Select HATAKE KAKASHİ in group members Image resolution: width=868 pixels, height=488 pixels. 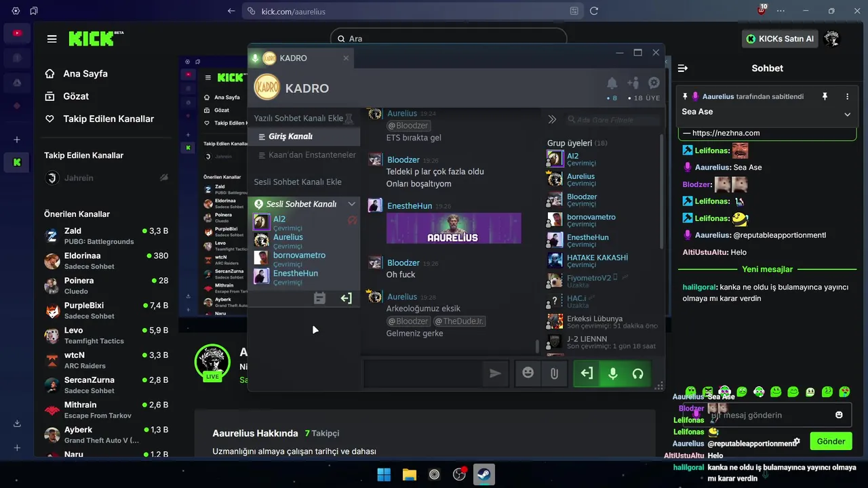(602, 261)
